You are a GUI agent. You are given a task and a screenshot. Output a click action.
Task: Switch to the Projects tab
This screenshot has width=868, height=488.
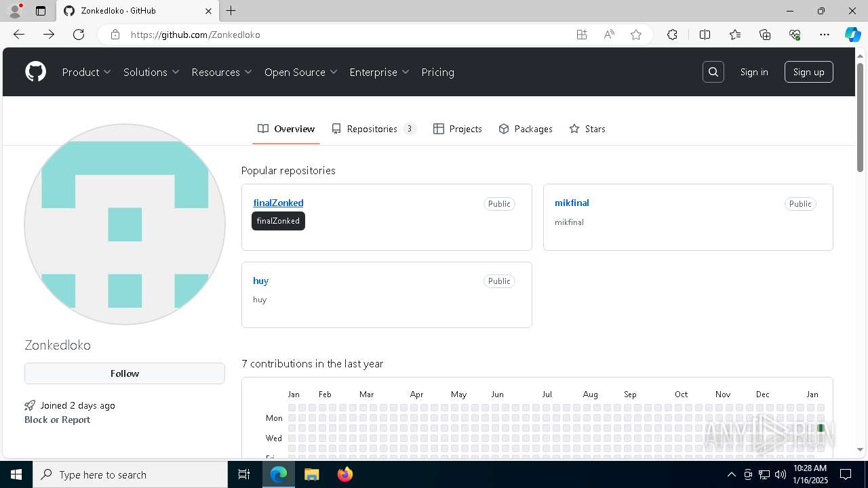[x=458, y=129]
